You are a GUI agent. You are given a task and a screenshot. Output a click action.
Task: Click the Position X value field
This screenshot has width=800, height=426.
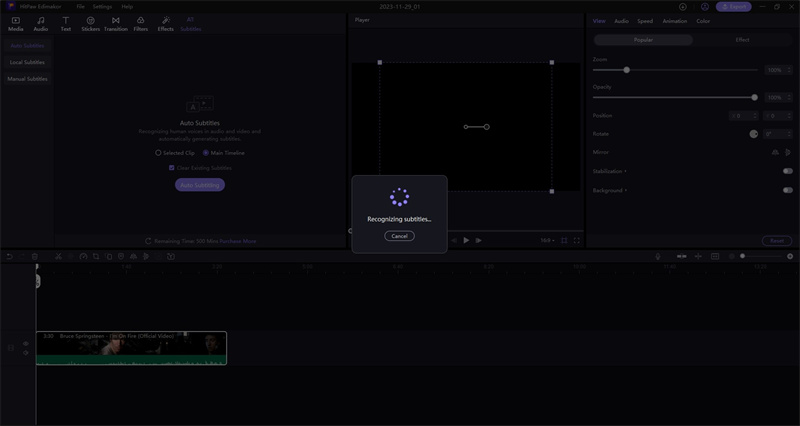pos(743,116)
